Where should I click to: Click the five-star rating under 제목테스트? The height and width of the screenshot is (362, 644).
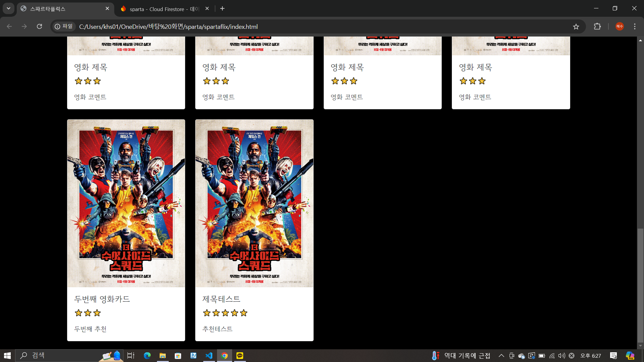click(225, 313)
